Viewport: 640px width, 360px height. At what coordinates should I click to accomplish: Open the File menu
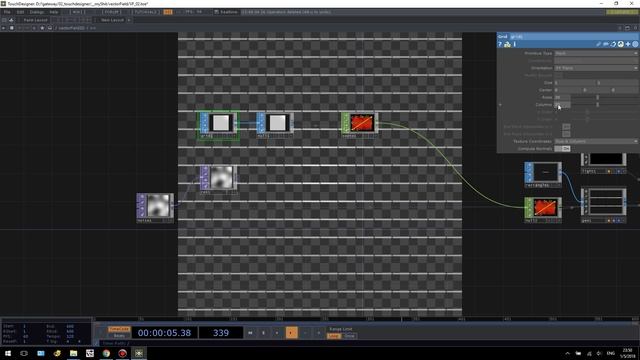7,12
